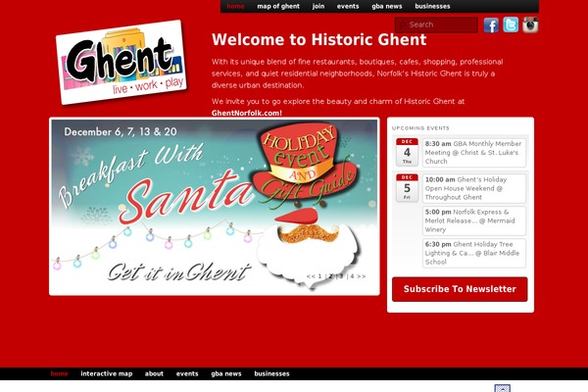The image size is (588, 392).
Task: Click the 'UPCOMING EVENTS' heading
Action: [x=420, y=128]
